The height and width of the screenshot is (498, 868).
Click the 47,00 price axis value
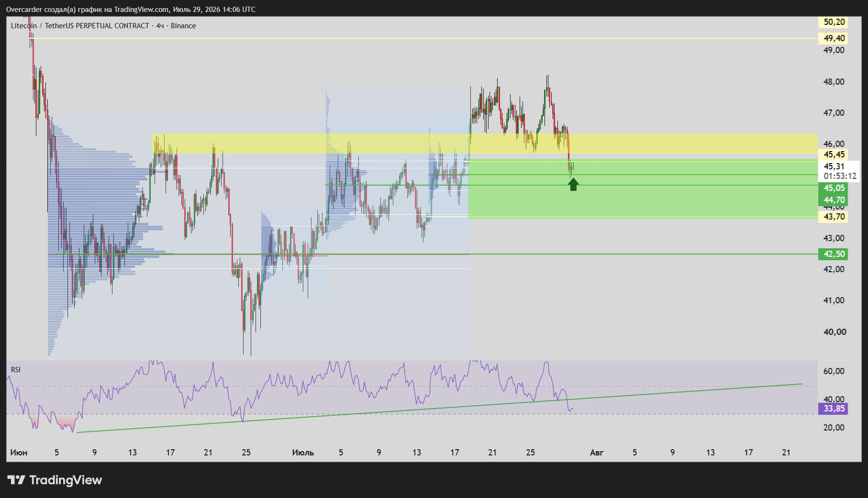pos(834,113)
